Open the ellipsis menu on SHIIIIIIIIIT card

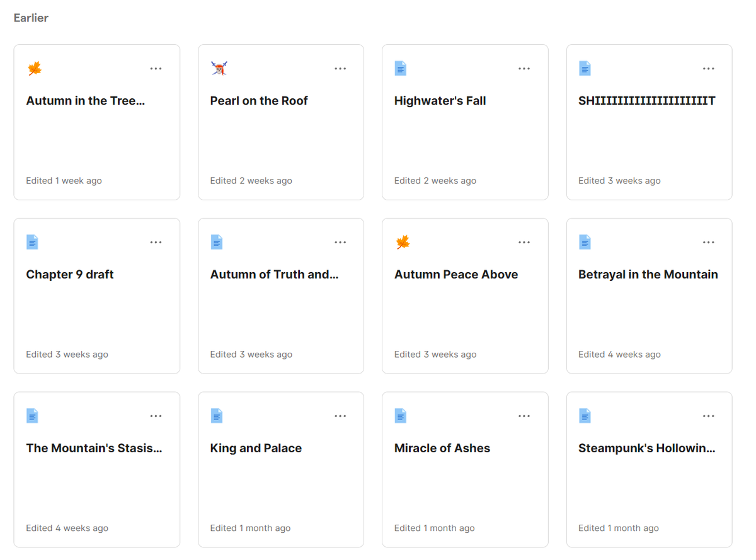(708, 69)
